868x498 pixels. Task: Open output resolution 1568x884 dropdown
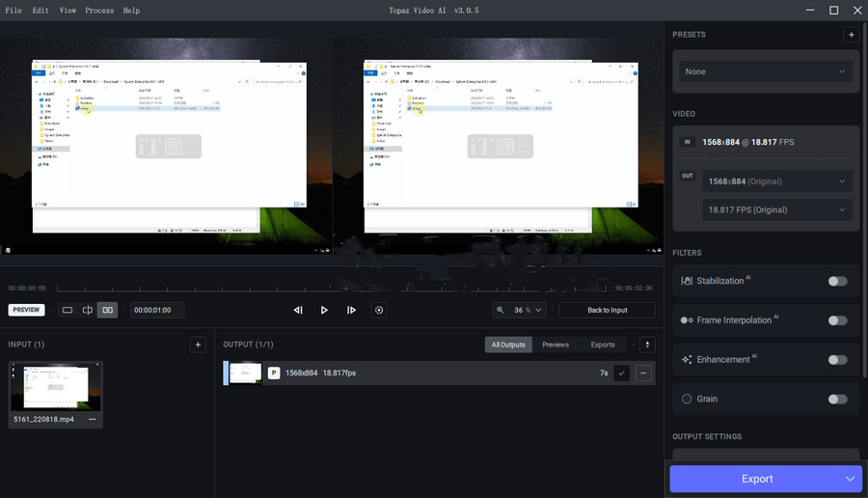click(x=777, y=181)
